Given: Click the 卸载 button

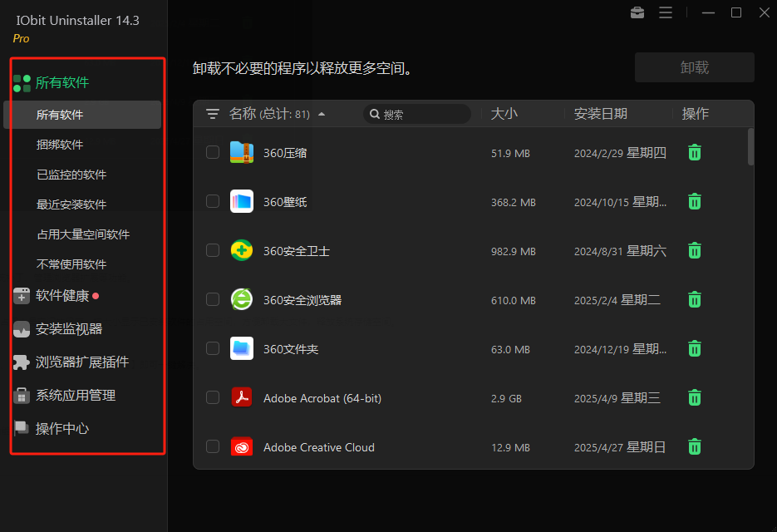Looking at the screenshot, I should [694, 67].
